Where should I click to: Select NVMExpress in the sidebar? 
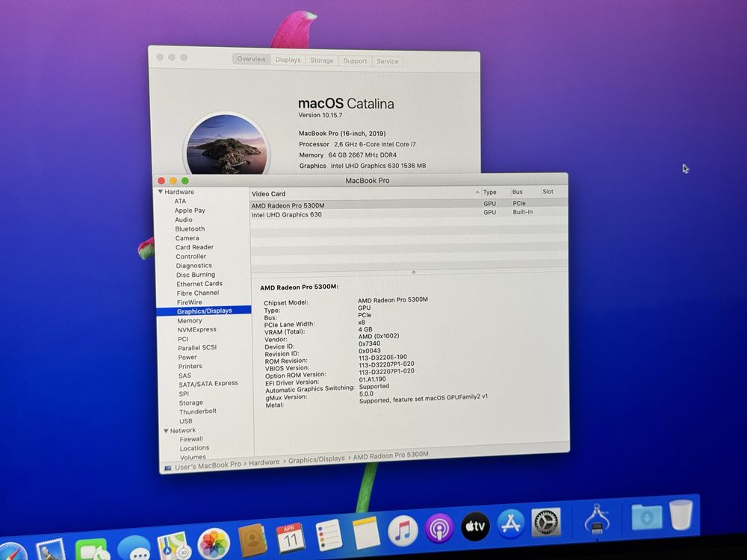(x=196, y=329)
